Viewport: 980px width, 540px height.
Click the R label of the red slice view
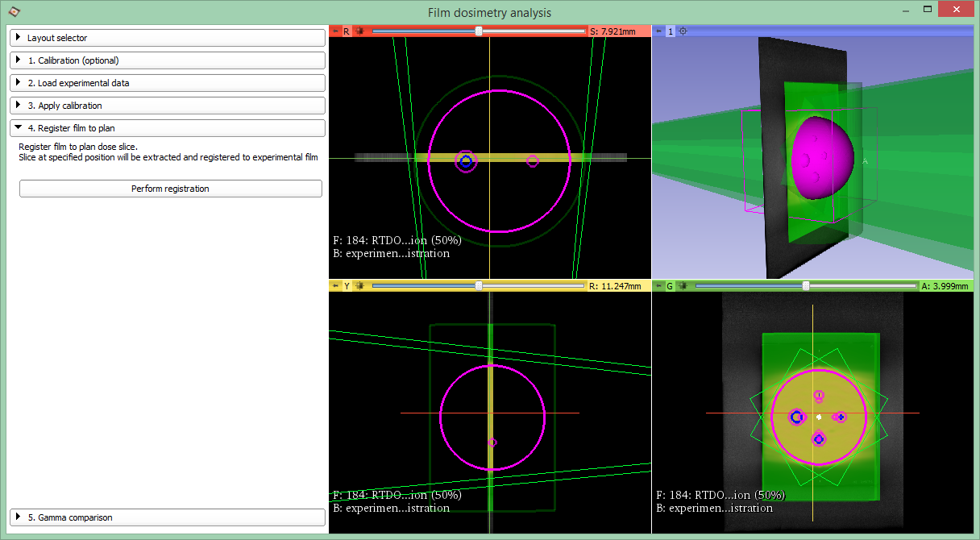tap(347, 31)
